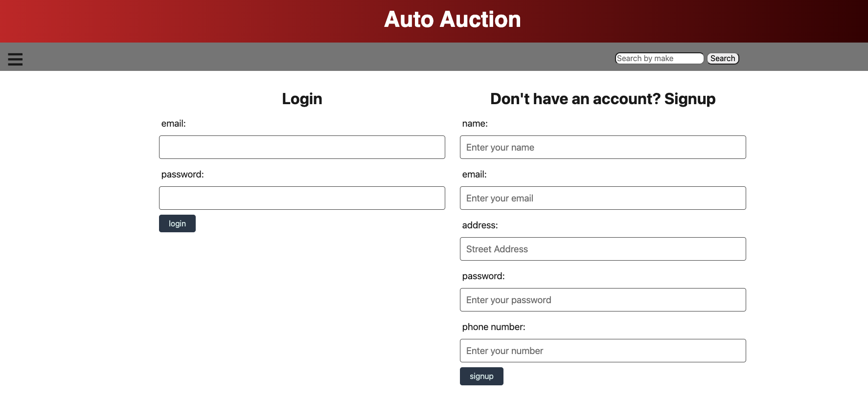Click the login password field

(x=302, y=198)
